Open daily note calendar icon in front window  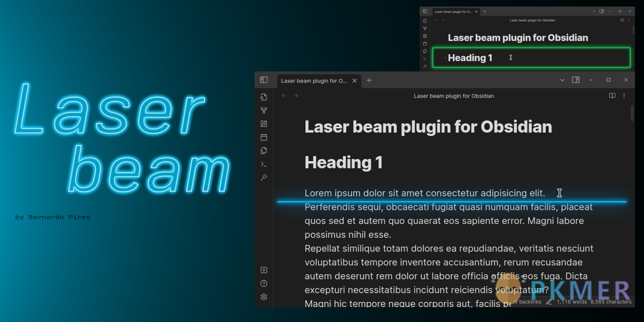tap(264, 137)
